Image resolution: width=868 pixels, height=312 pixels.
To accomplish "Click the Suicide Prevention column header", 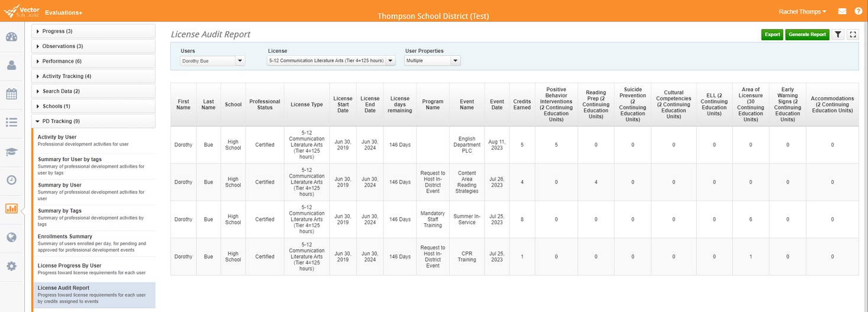I will 633,104.
